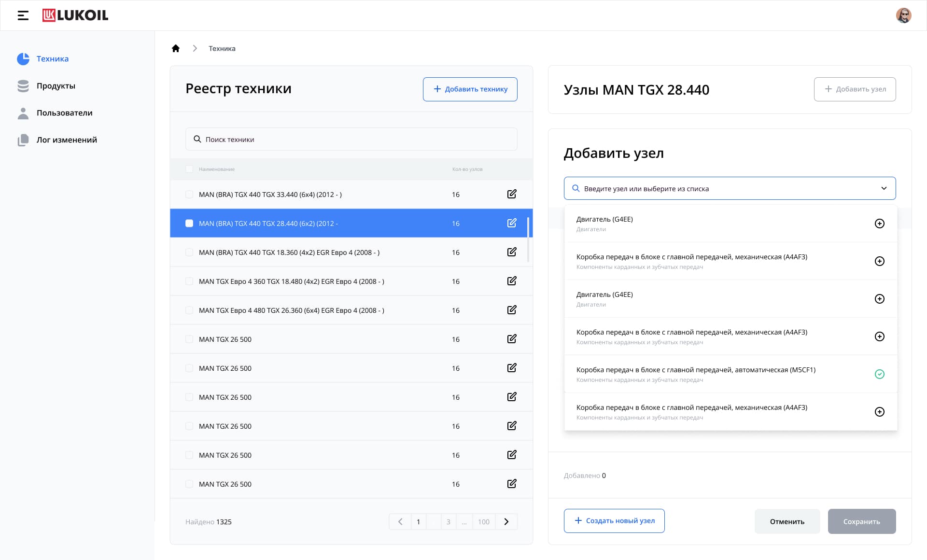Toggle checkbox of highlighted TGX 28.440 row
Image resolution: width=927 pixels, height=560 pixels.
pos(189,224)
